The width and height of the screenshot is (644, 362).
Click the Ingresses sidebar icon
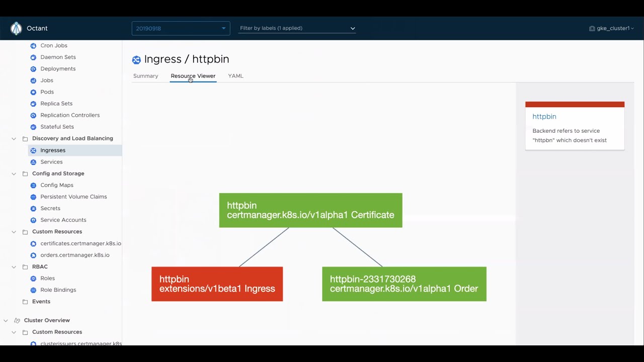coord(33,150)
